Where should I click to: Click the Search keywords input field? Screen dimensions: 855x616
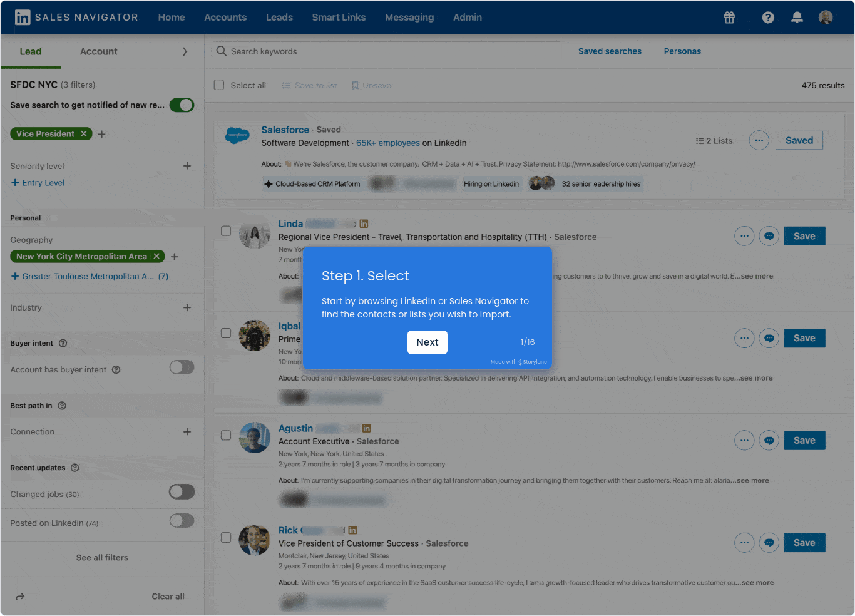(x=388, y=51)
